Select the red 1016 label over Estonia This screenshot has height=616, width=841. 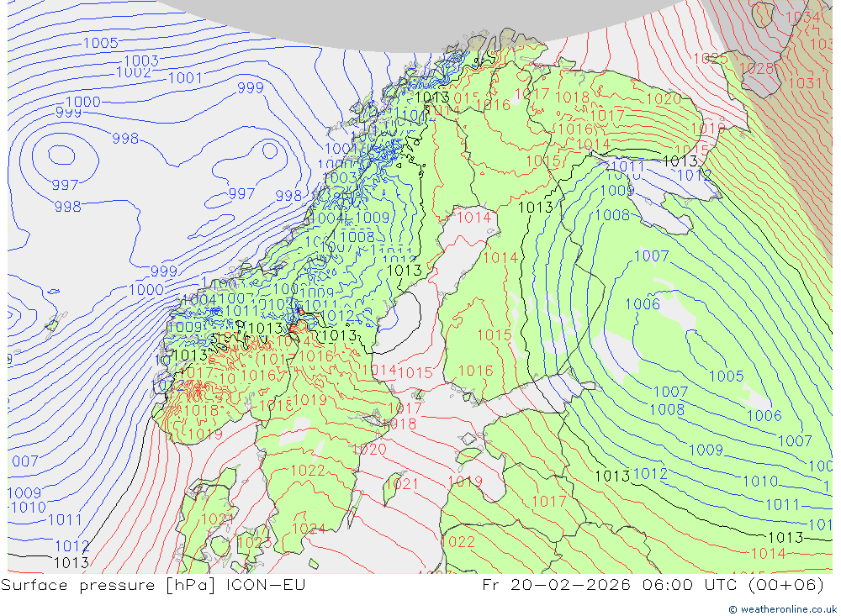[x=476, y=371]
